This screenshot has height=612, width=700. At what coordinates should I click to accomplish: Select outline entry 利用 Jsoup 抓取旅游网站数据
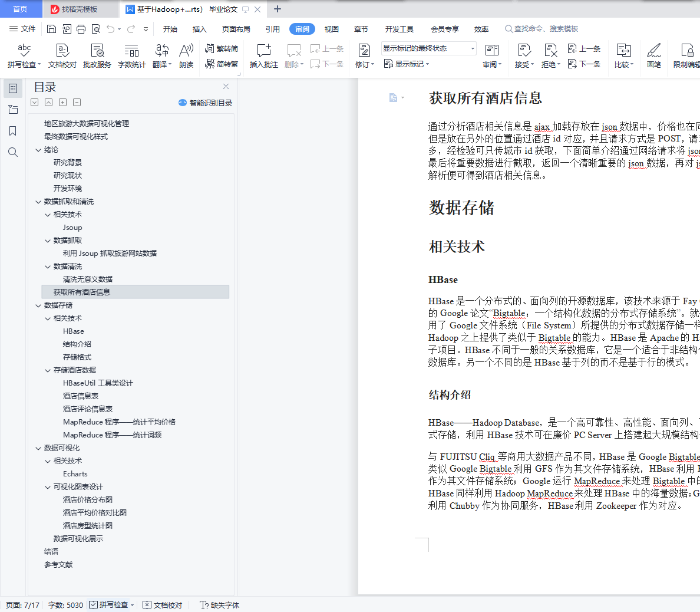pyautogui.click(x=110, y=254)
